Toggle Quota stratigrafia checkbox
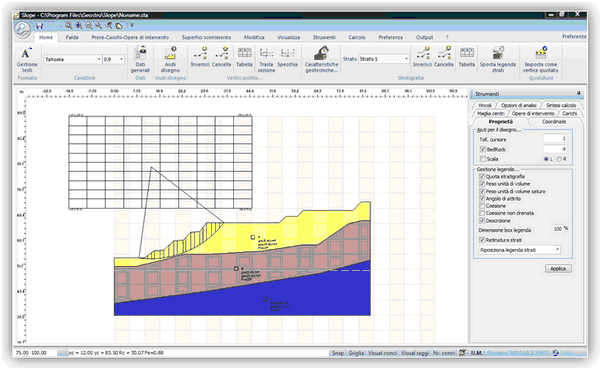The height and width of the screenshot is (370, 602). (x=482, y=177)
